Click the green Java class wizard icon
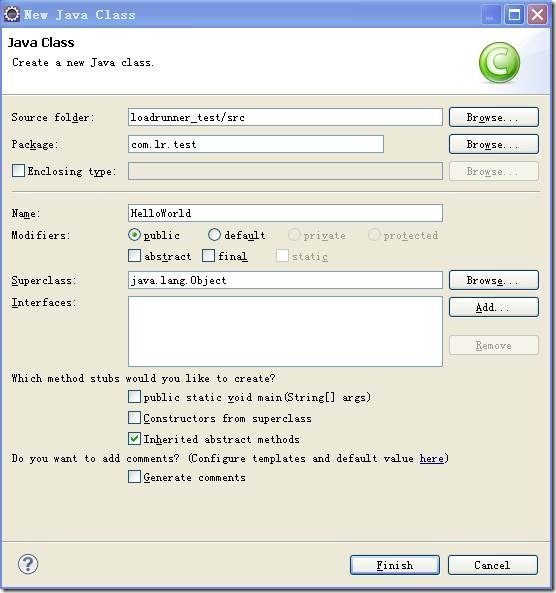 click(x=499, y=62)
